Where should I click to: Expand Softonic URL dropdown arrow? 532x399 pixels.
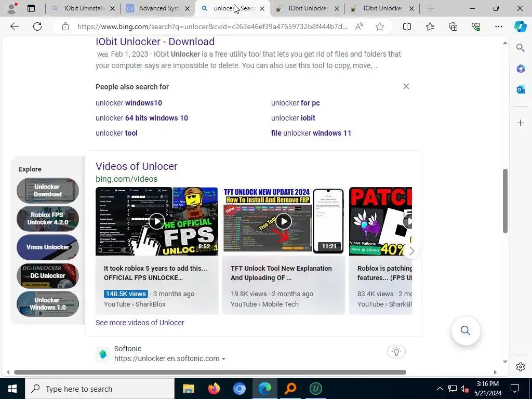coord(223,359)
